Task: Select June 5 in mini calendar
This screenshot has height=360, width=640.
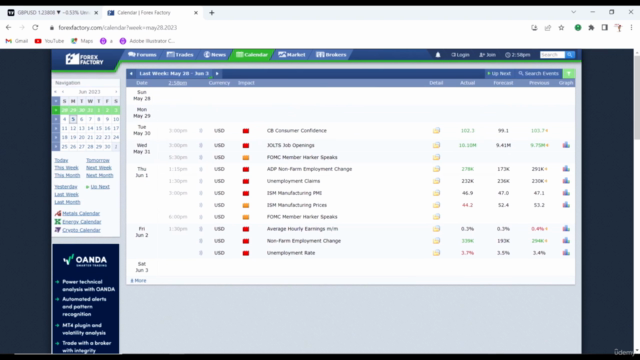Action: [x=73, y=119]
